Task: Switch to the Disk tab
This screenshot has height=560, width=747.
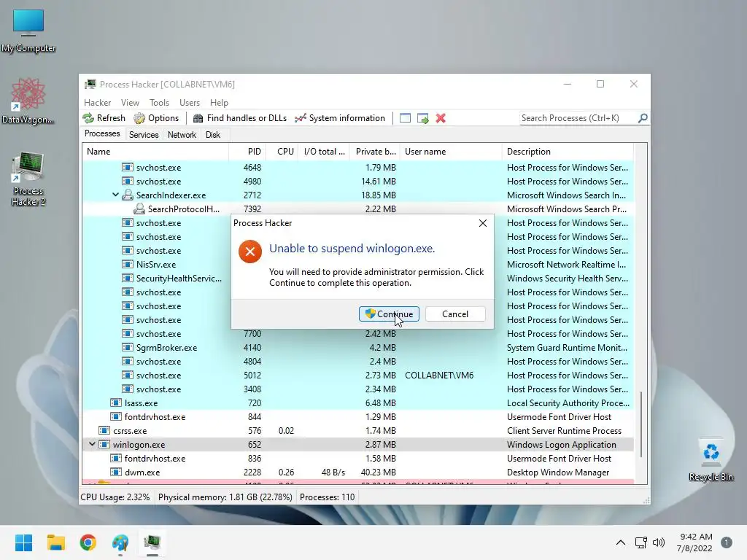Action: point(213,135)
